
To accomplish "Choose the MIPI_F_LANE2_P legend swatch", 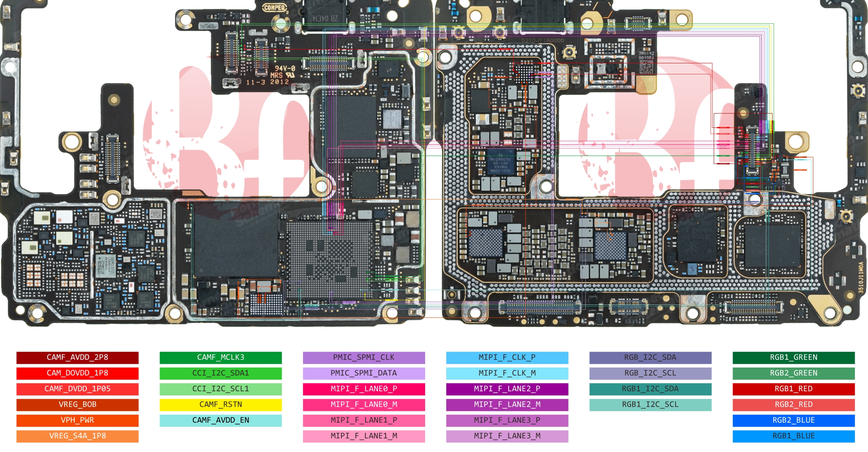I will tap(507, 389).
